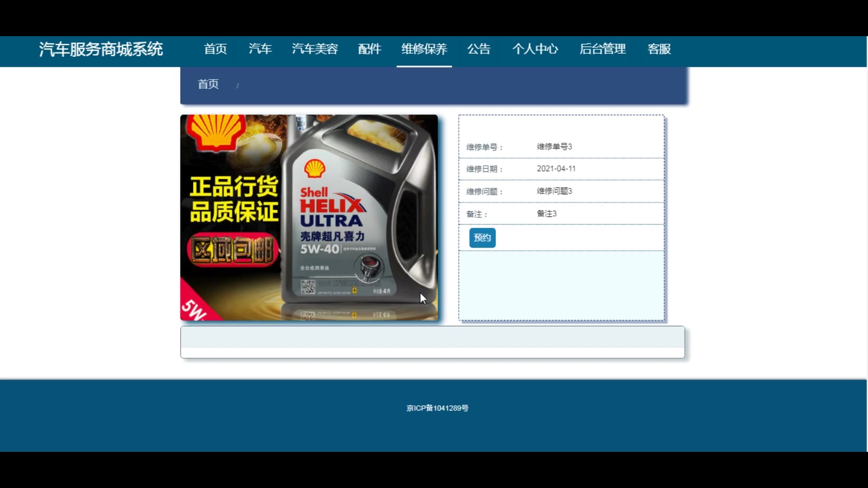Go to 个人中心 in the navigation bar
868x488 pixels.
coord(535,49)
